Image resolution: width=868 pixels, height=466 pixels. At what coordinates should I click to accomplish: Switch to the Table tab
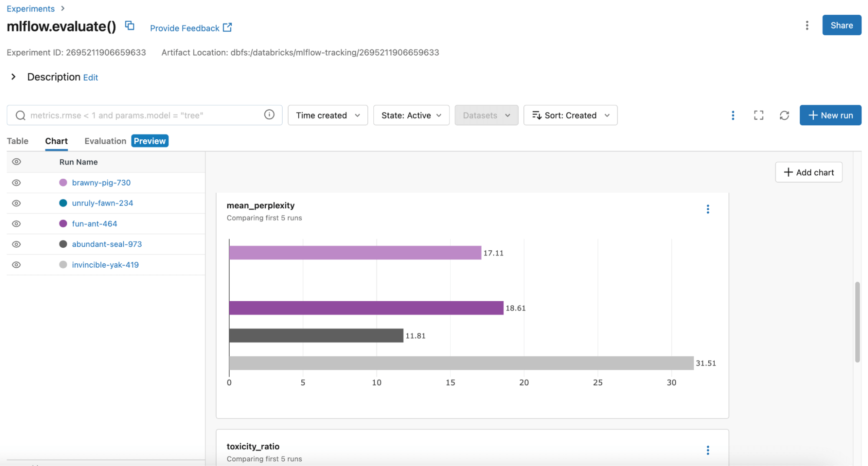17,141
